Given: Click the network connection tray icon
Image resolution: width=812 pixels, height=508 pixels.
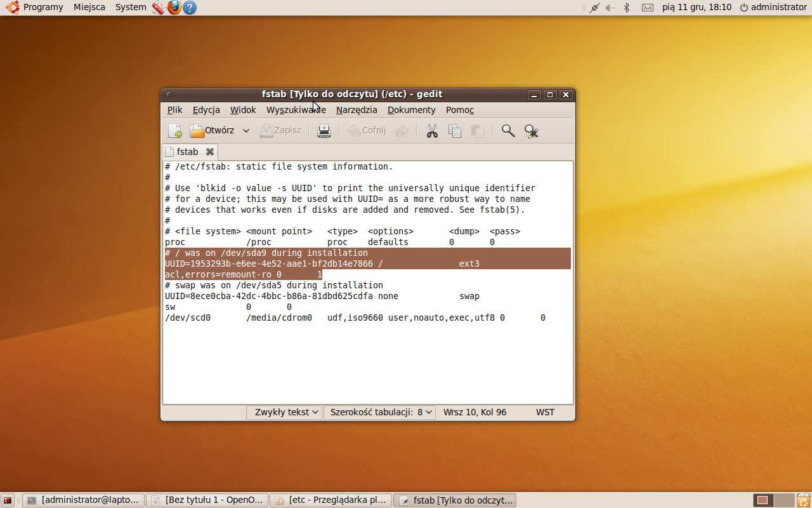Looking at the screenshot, I should (x=594, y=8).
